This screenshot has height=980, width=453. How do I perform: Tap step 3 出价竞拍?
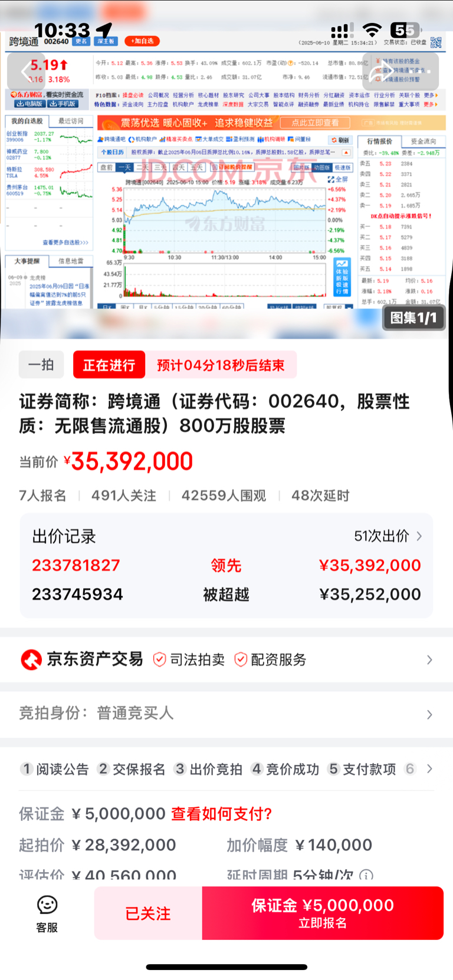(x=208, y=769)
